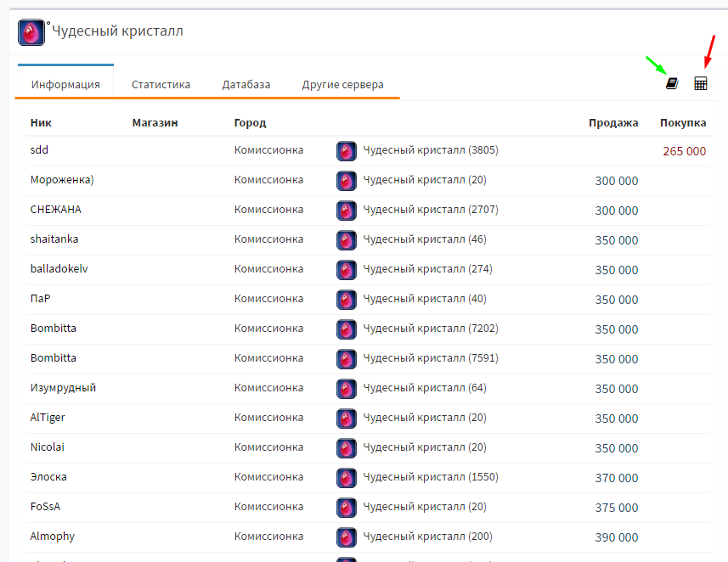The height and width of the screenshot is (562, 728).
Task: Click the 370 000 sale price
Action: click(x=617, y=478)
